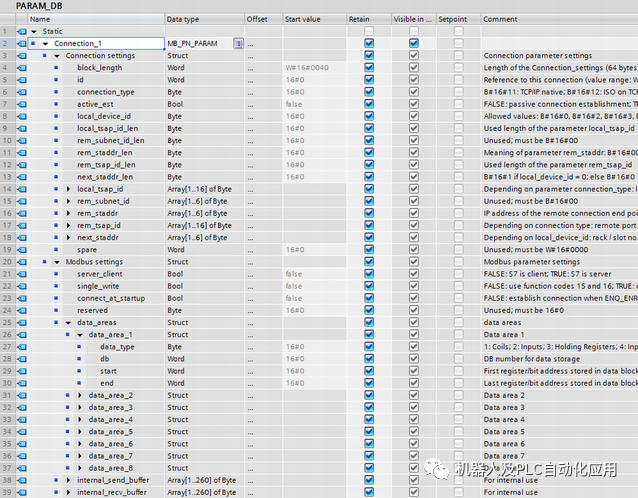Click the tag icon of row 14 local_tsap_id
This screenshot has width=638, height=498.
[x=22, y=189]
